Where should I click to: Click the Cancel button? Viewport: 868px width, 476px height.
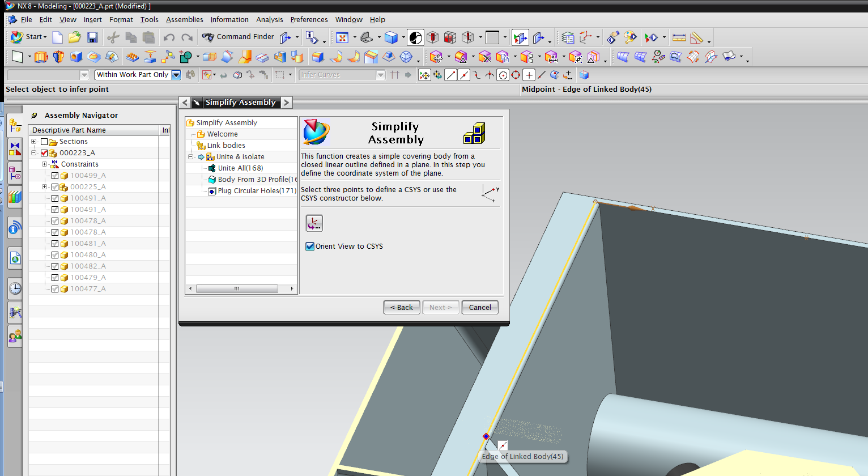[480, 307]
